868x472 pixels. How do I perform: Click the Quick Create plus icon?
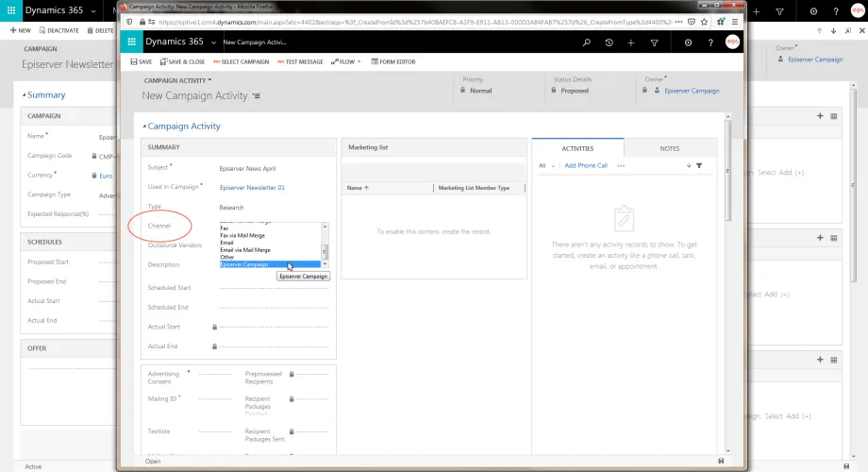631,42
